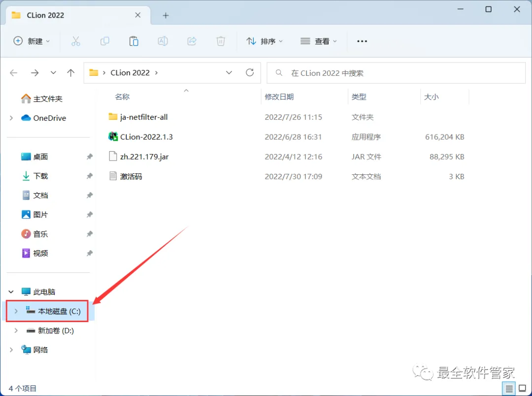Screen dimensions: 532x396
Task: Unpin 图片 using its pin icon
Action: (90, 215)
